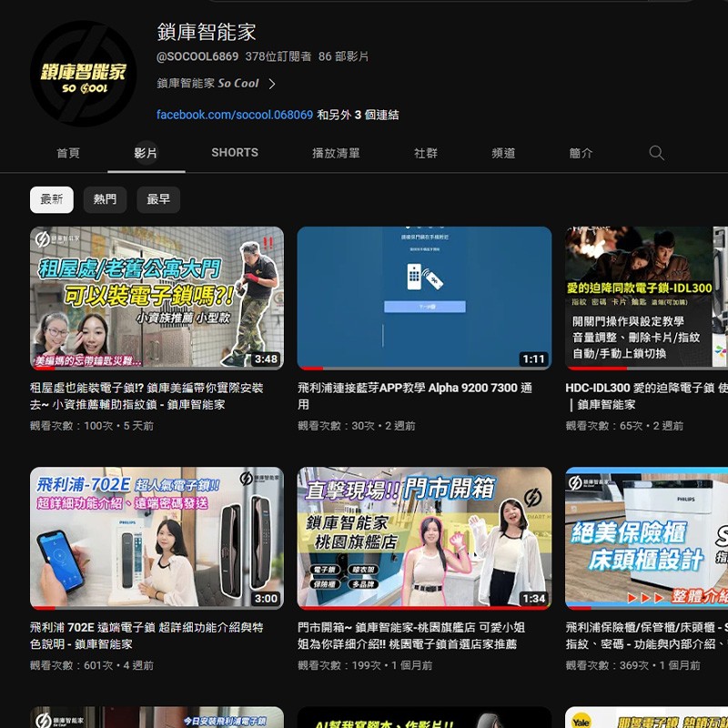Open the 播放清單 tab
The height and width of the screenshot is (728, 728).
[x=336, y=153]
